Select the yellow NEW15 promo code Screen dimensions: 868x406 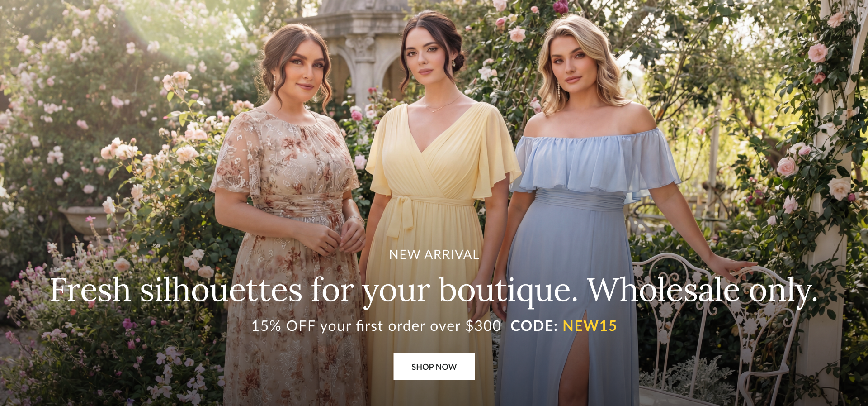590,326
